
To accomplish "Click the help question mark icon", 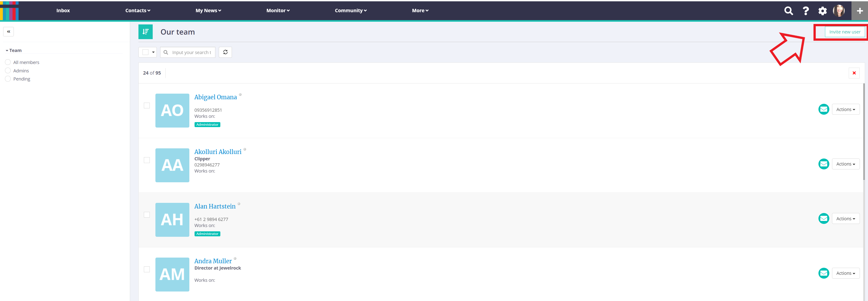I will [x=805, y=11].
